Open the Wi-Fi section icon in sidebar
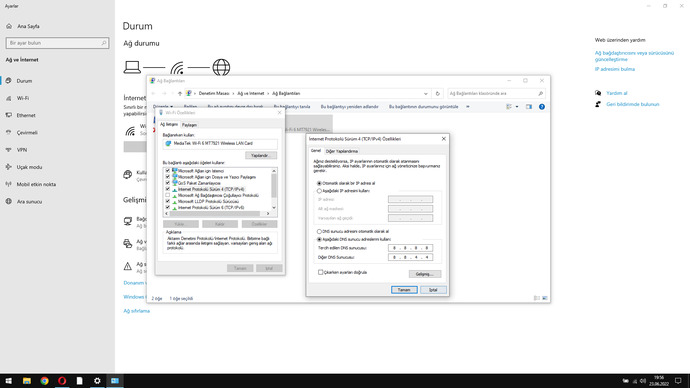Viewport: 690px width, 388px height. [x=8, y=98]
